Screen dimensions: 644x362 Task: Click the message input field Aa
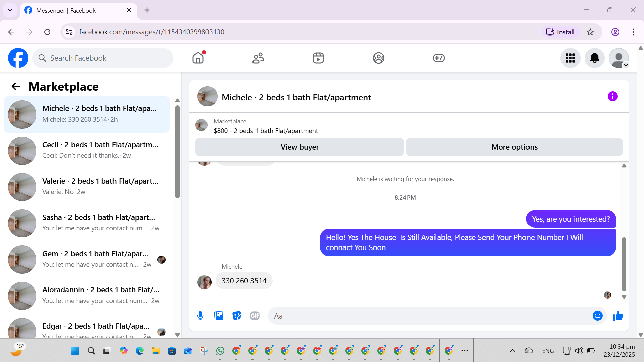pyautogui.click(x=430, y=316)
